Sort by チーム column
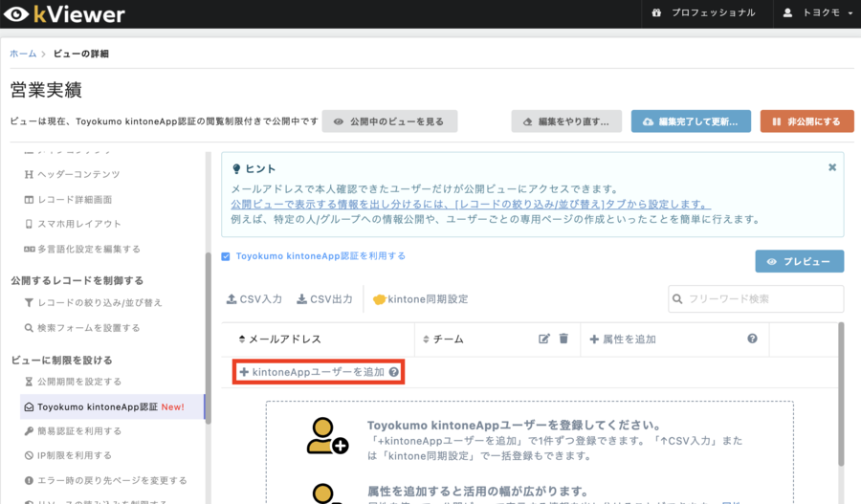This screenshot has width=861, height=504. (x=443, y=340)
